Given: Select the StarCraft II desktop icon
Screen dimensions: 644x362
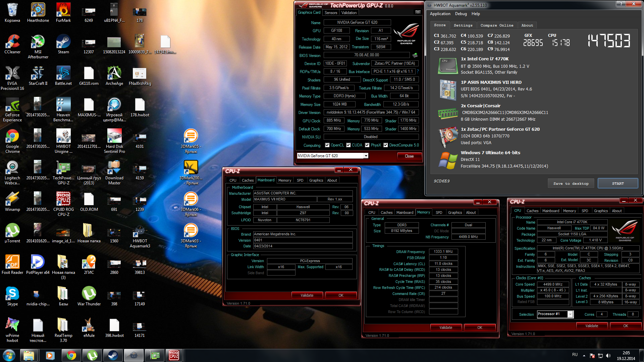Looking at the screenshot, I should tap(38, 76).
